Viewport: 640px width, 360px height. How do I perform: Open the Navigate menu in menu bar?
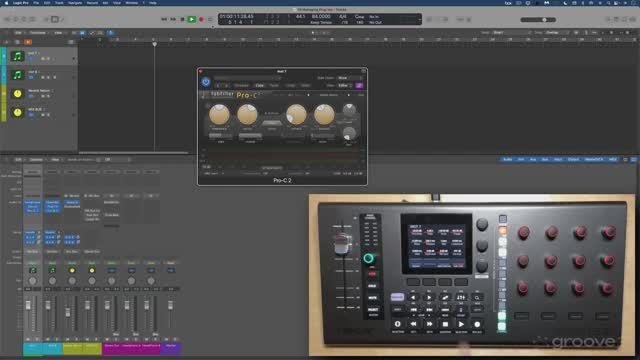[x=75, y=2]
